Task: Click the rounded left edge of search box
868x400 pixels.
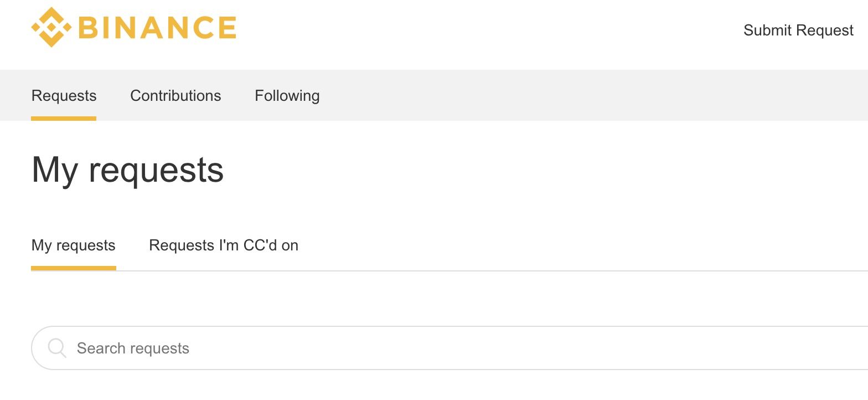Action: pyautogui.click(x=37, y=348)
